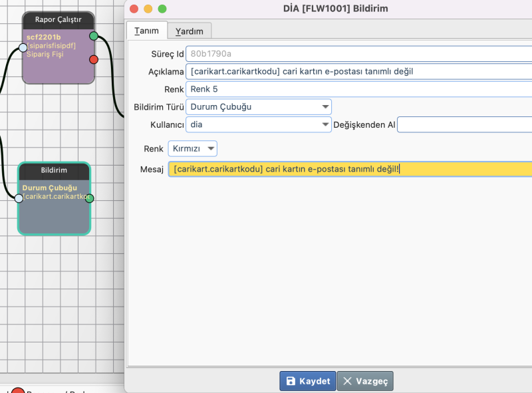Viewport: 532px width, 393px height.
Task: Open the Bildirim Türü dropdown
Action: click(x=259, y=106)
